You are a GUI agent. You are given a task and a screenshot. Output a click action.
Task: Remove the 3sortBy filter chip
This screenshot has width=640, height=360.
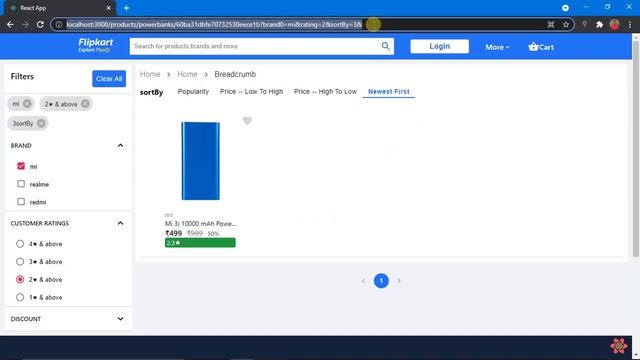point(41,123)
